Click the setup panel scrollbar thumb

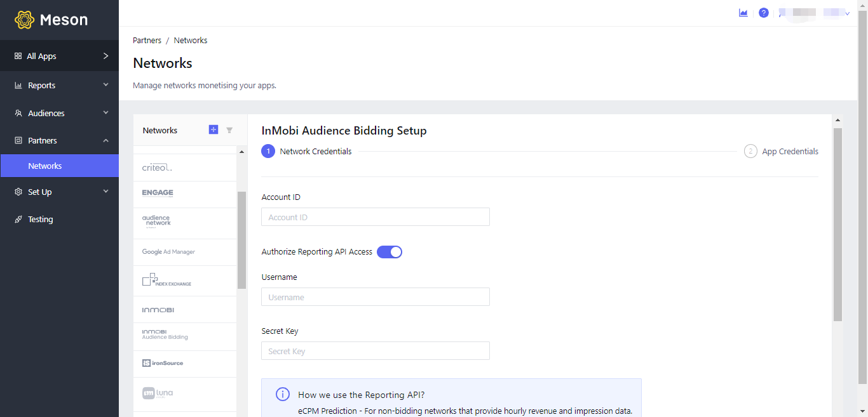pos(837,224)
